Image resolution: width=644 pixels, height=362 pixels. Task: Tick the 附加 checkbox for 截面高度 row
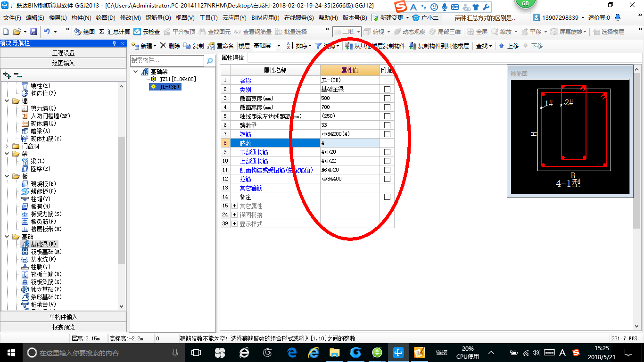(387, 107)
